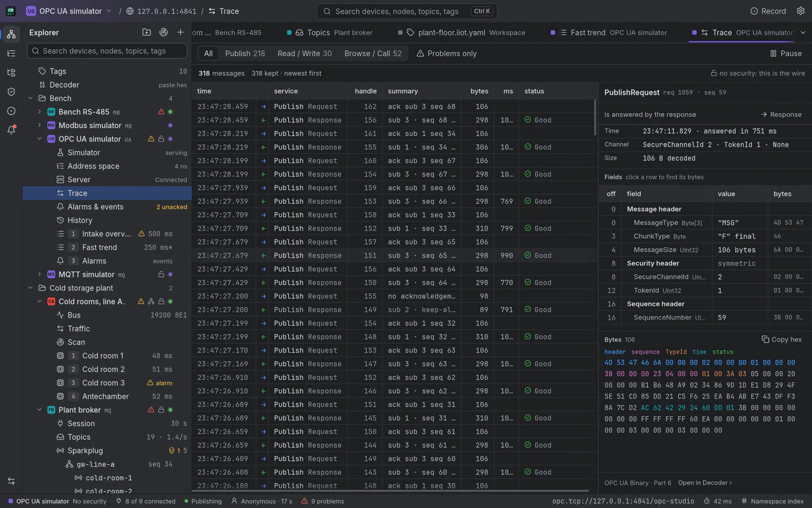Select Alarms & events in Explorer tree

click(107, 207)
